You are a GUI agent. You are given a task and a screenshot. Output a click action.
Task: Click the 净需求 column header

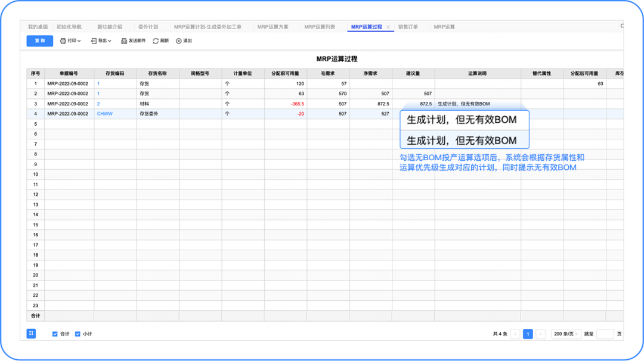pyautogui.click(x=370, y=73)
